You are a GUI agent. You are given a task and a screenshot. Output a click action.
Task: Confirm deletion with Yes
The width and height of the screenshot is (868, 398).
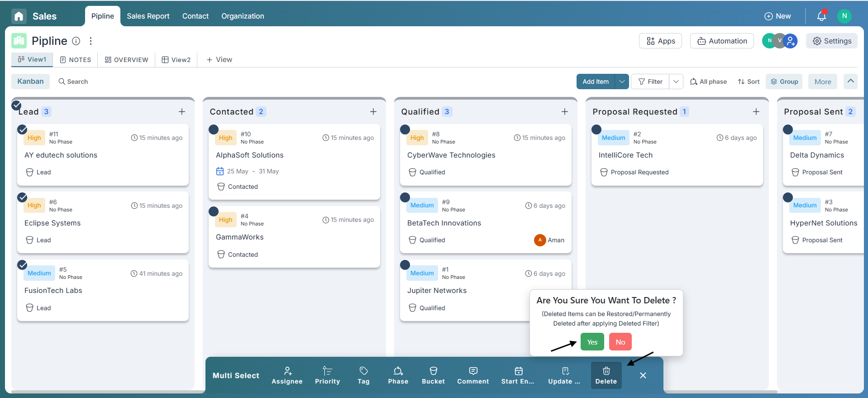(592, 342)
